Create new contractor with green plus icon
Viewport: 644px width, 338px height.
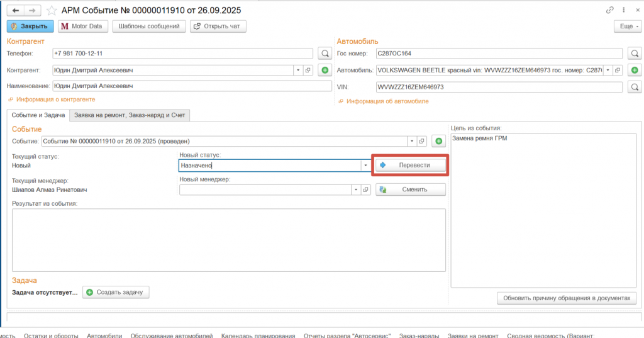[x=325, y=70]
